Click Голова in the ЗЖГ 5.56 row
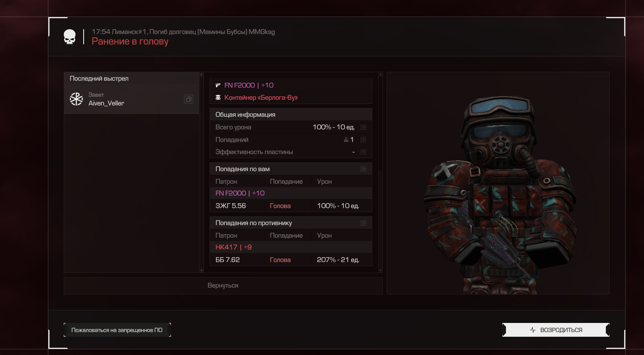644x355 pixels. click(x=280, y=206)
